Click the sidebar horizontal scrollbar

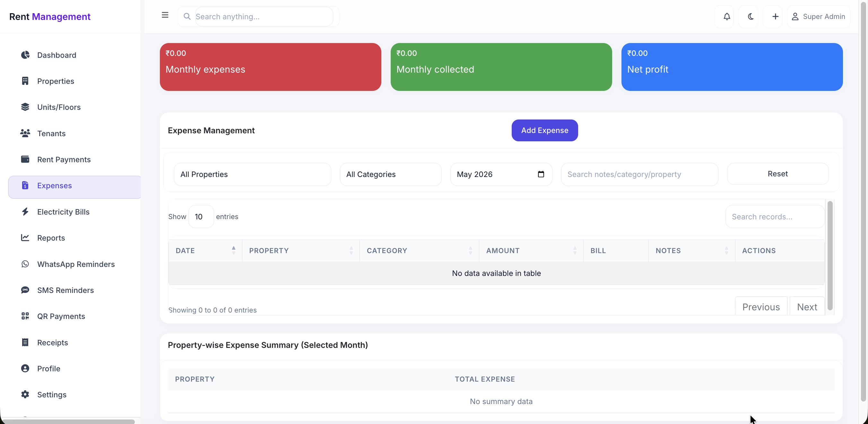coord(69,421)
